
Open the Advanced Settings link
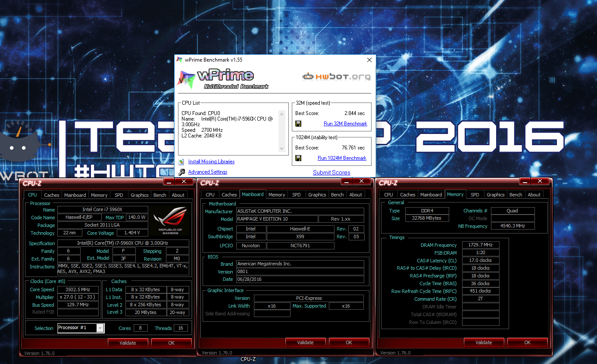(208, 172)
